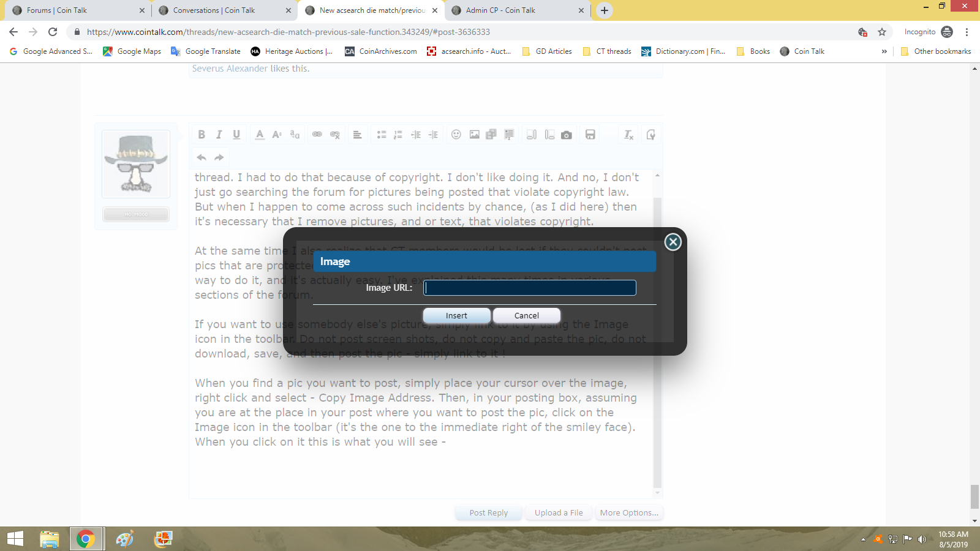Open the GD Articles bookmark folder
The height and width of the screenshot is (551, 980).
[547, 51]
